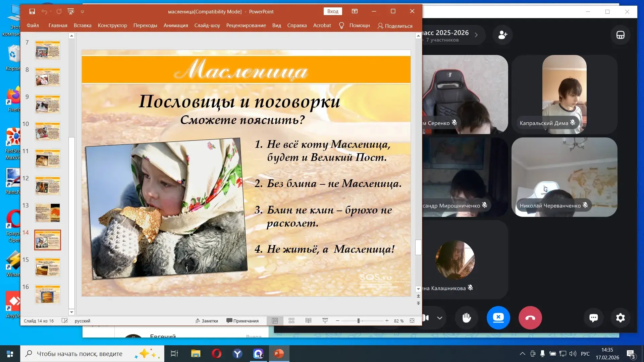The image size is (644, 362).
Task: Expand the class chat title chevron
Action: (x=476, y=35)
